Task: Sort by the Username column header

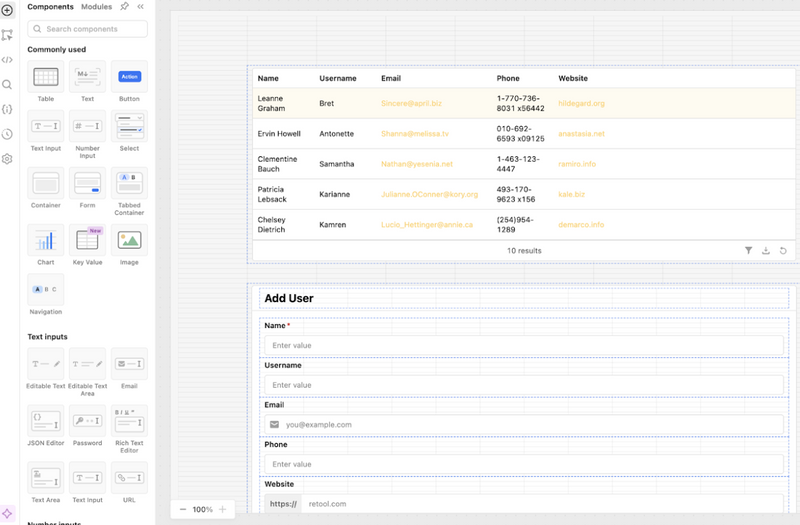Action: [338, 78]
